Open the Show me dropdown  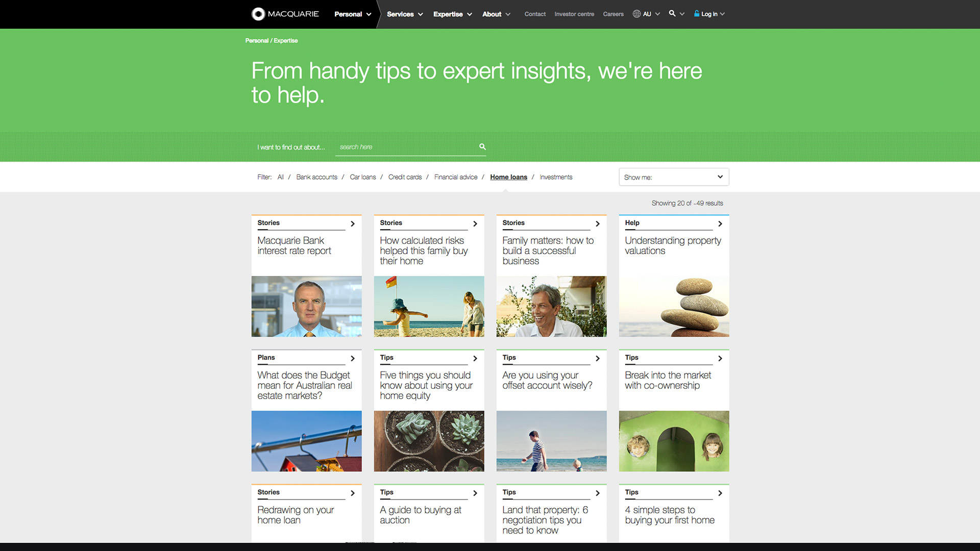tap(674, 177)
